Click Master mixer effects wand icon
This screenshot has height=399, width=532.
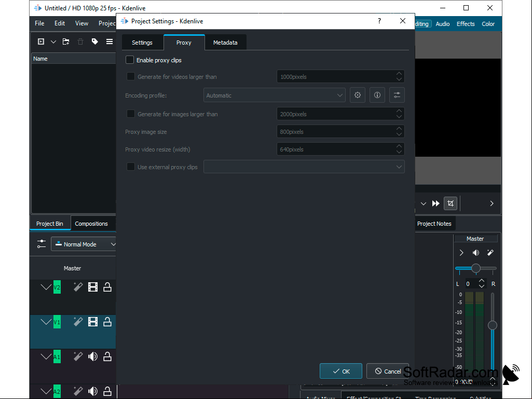point(490,253)
